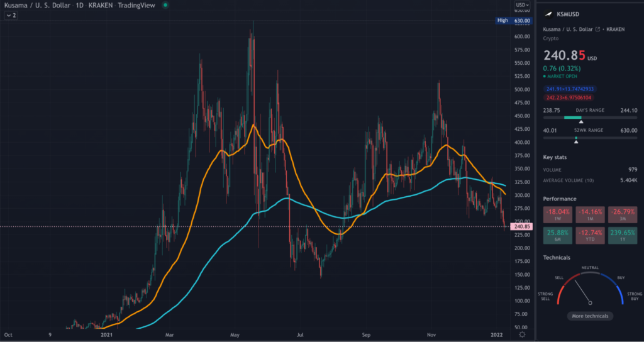Click the MARKET OPEN status text
The width and height of the screenshot is (644, 342).
click(562, 76)
